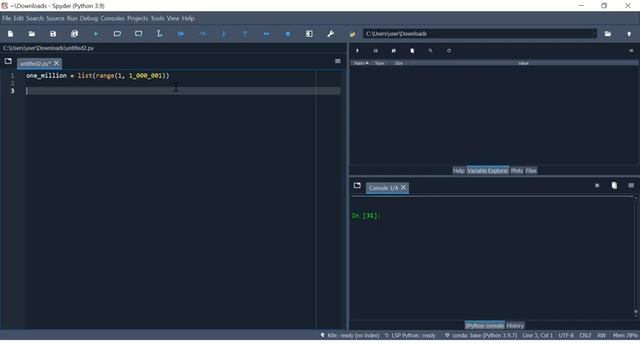Focus the console prompt In [31]
This screenshot has height=360, width=640.
[x=366, y=216]
